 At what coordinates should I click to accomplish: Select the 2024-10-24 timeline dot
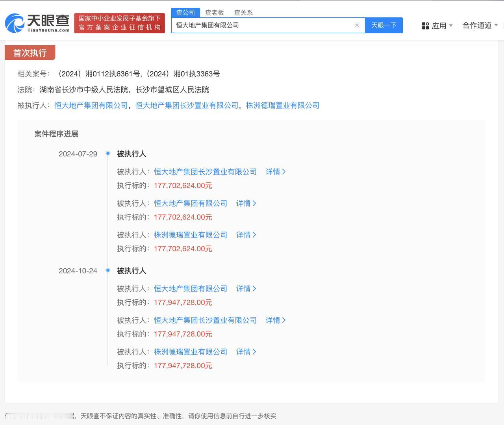click(x=108, y=270)
